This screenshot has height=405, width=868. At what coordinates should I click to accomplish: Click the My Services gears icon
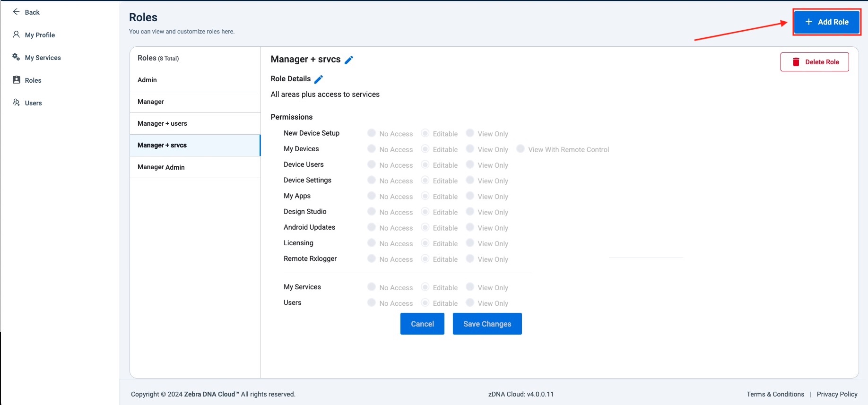[16, 57]
